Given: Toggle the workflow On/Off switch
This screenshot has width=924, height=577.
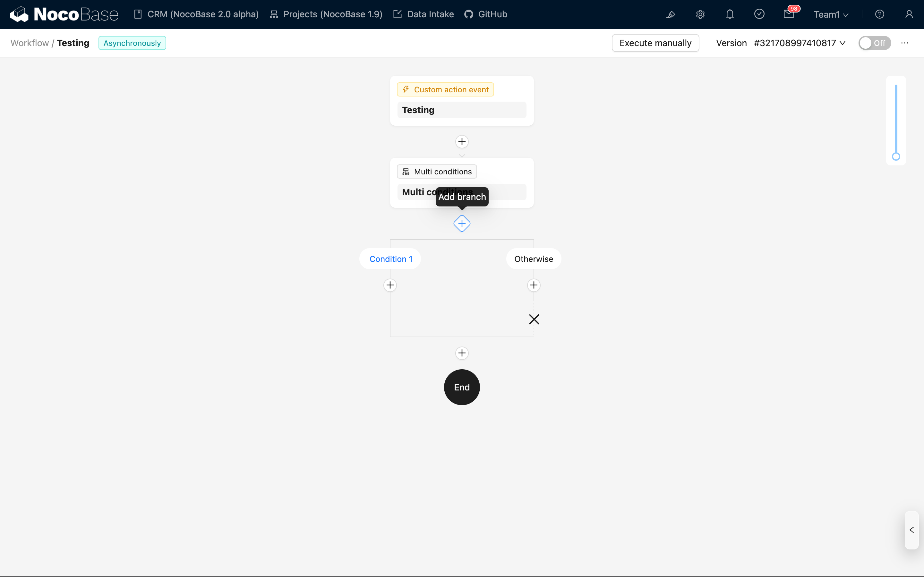Looking at the screenshot, I should point(874,43).
